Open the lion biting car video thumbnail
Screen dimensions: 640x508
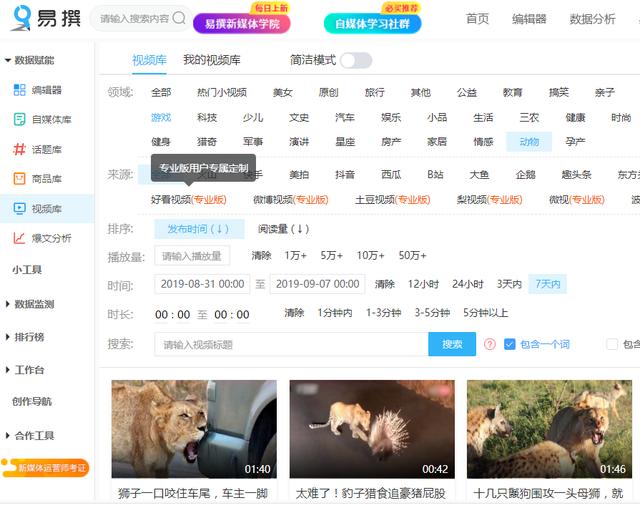[x=193, y=429]
